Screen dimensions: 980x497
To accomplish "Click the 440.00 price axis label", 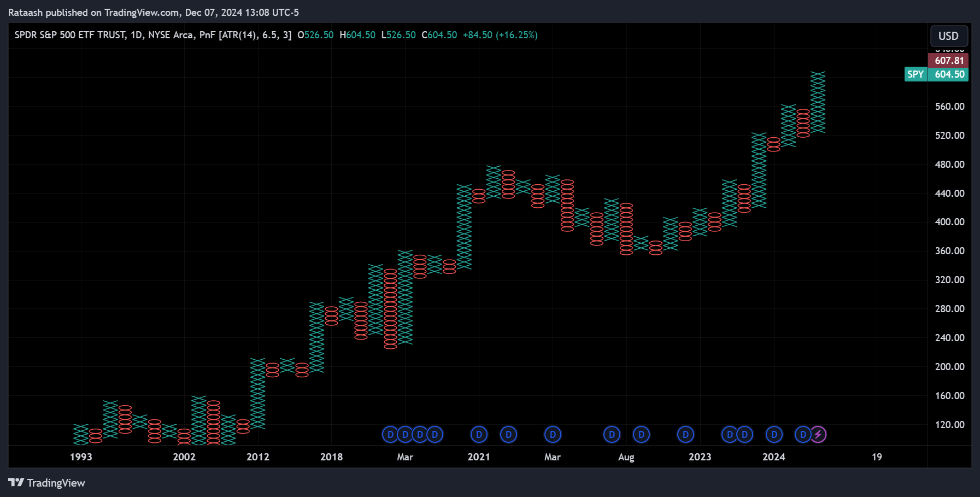I will (x=949, y=194).
